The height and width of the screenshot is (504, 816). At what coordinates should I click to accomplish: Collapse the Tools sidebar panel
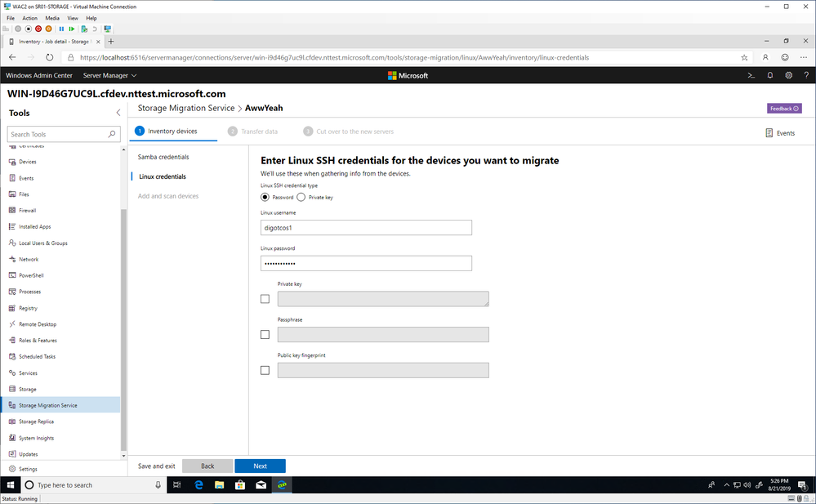pos(118,113)
